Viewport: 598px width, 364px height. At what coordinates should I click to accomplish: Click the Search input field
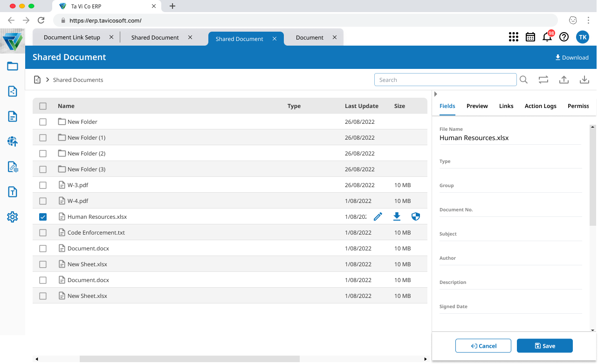(x=446, y=80)
